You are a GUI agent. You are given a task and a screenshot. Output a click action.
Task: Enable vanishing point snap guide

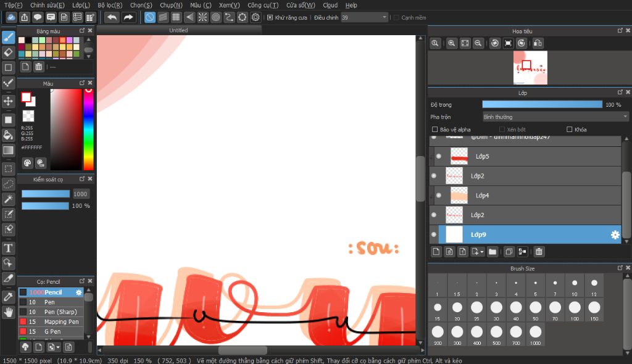pos(189,17)
